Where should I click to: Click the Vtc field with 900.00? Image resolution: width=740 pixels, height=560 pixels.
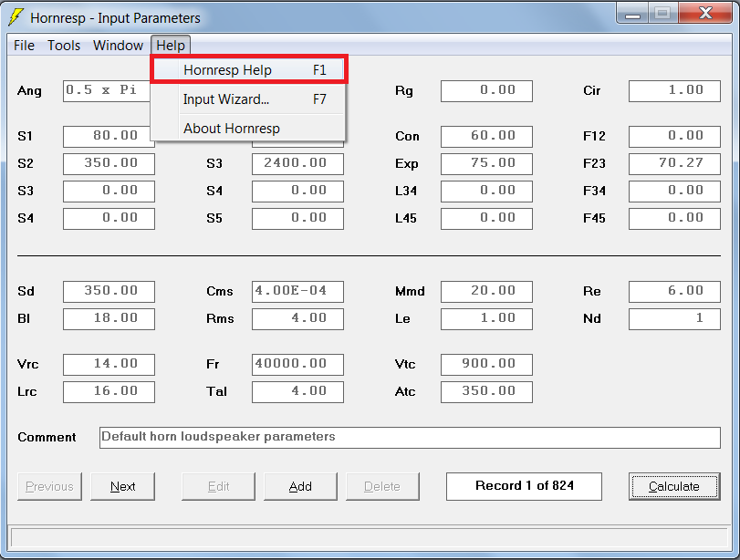click(486, 365)
